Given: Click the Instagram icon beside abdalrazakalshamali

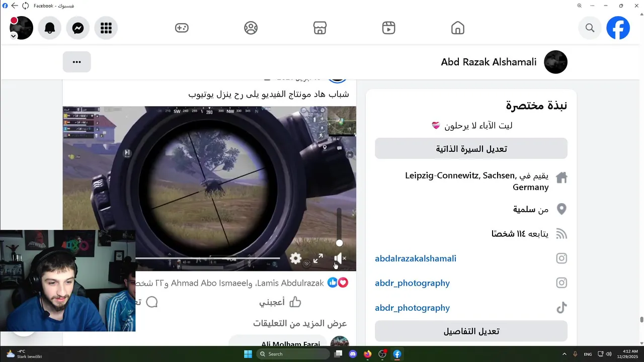Looking at the screenshot, I should pos(561,258).
